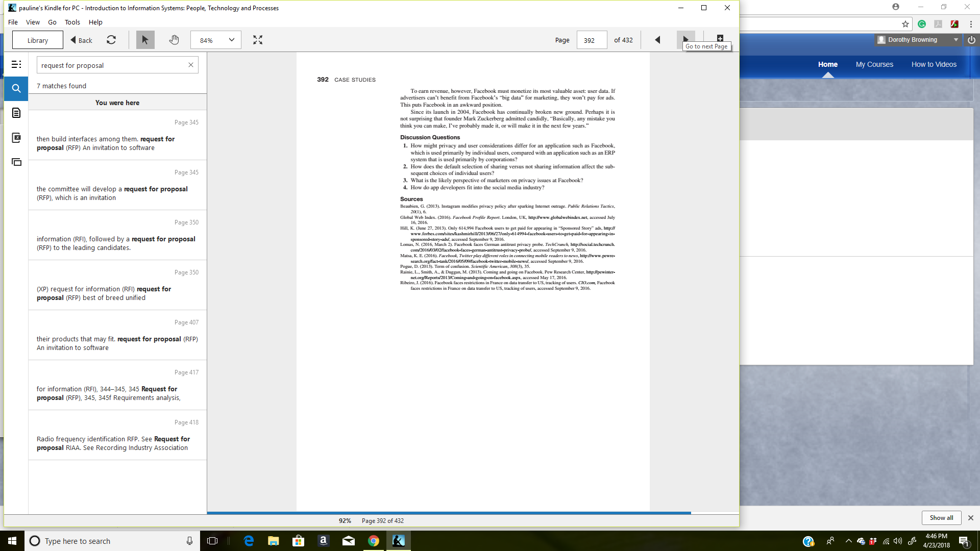Click the reading progress bar
The height and width of the screenshot is (551, 980).
pos(449,513)
